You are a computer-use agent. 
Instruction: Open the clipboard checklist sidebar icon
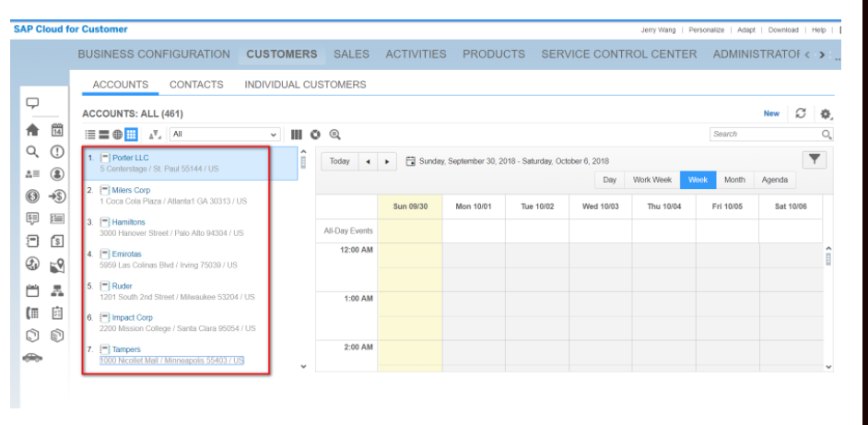click(x=57, y=313)
